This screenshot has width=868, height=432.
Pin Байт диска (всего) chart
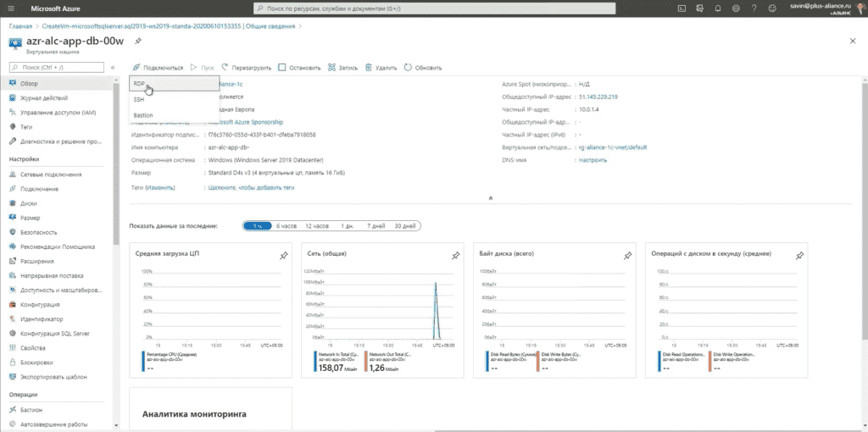(627, 256)
